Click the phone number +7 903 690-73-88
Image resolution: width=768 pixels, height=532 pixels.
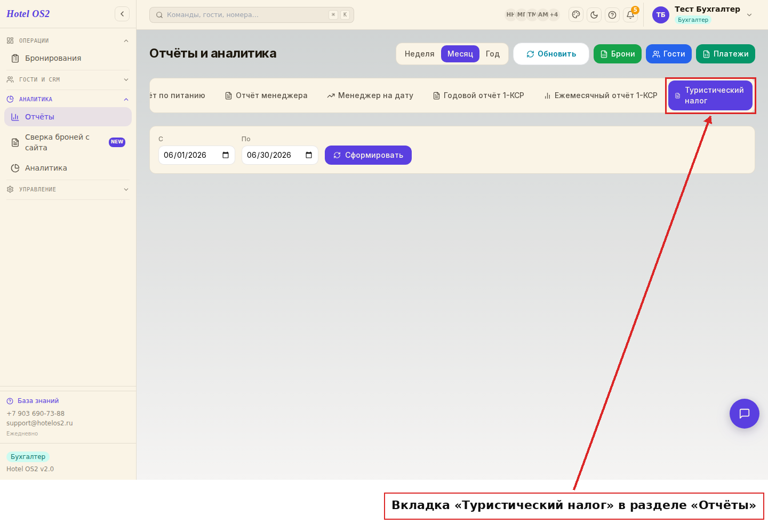click(35, 414)
